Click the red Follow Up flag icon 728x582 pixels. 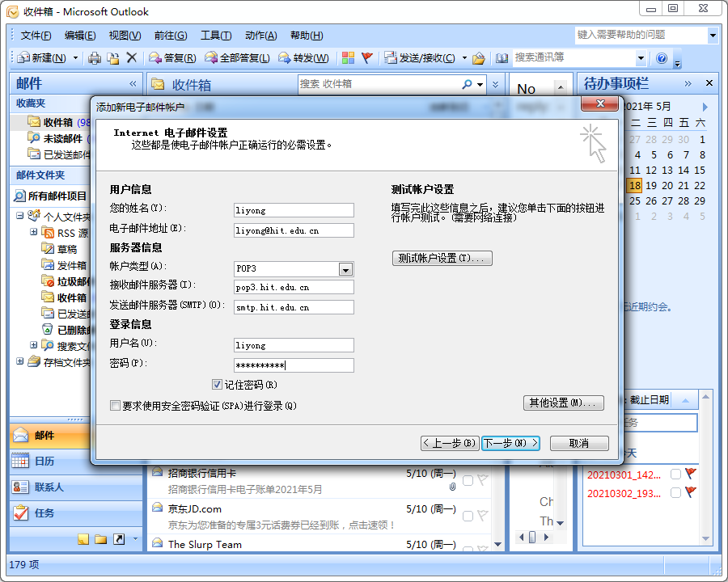(366, 58)
